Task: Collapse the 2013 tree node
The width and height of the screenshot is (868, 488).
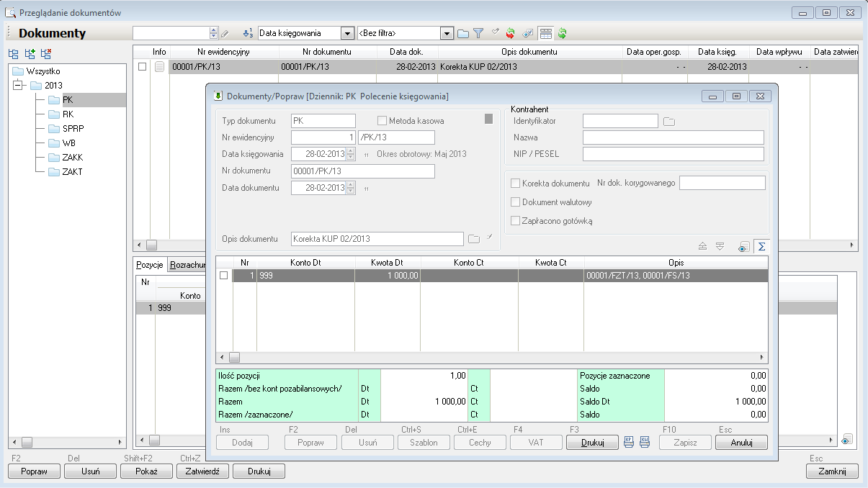Action: [18, 86]
